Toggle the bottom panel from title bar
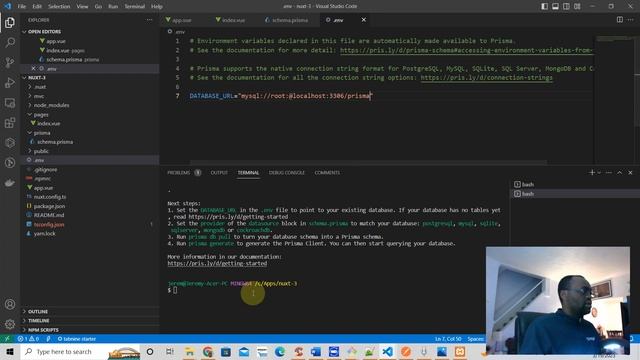This screenshot has height=360, width=640. [x=556, y=6]
